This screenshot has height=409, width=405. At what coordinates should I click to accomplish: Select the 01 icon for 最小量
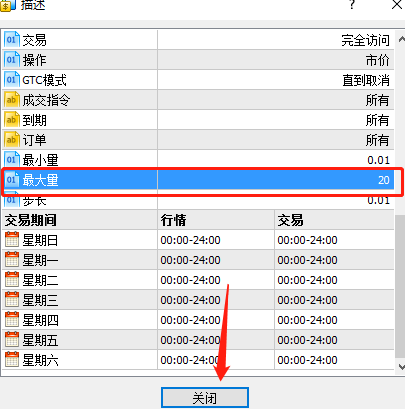point(12,160)
